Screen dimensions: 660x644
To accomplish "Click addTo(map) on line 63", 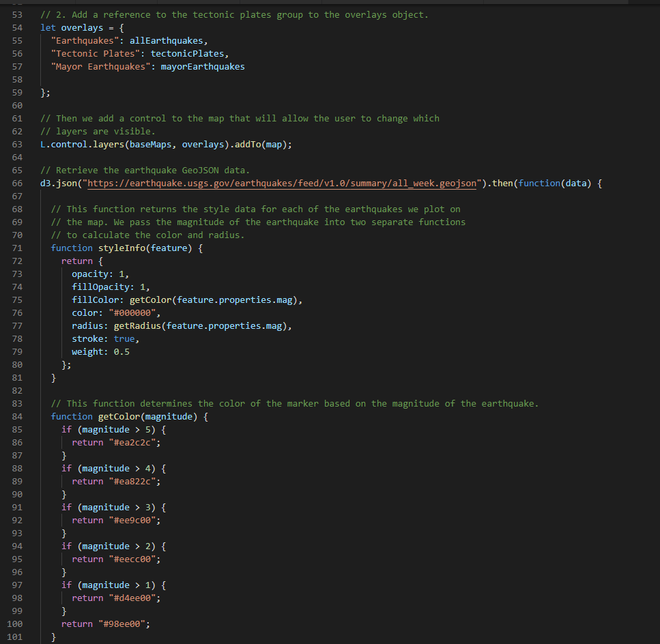I will tap(261, 144).
